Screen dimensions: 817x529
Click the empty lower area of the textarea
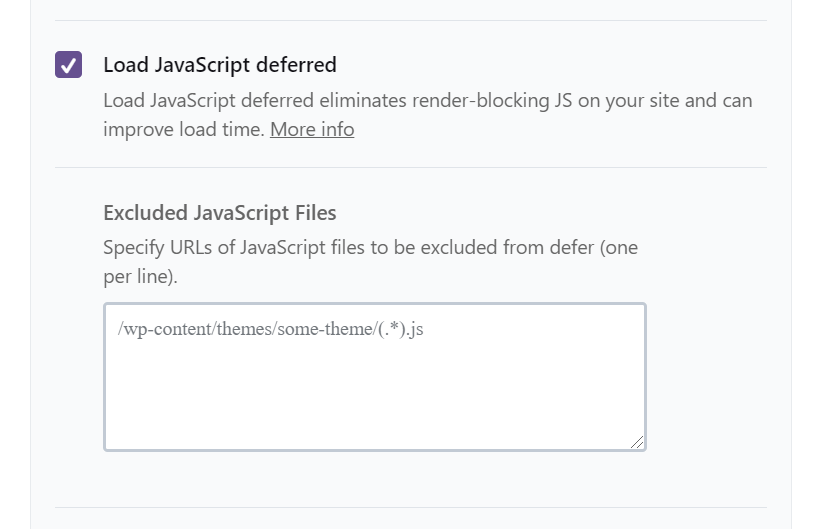(x=374, y=410)
